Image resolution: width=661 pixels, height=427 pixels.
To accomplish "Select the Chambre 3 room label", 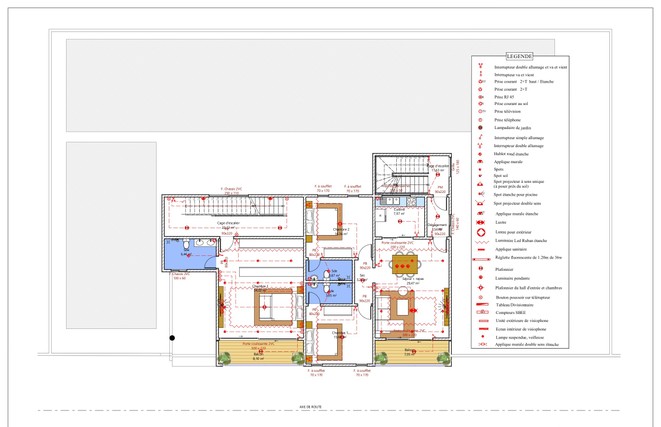I will click(x=260, y=286).
